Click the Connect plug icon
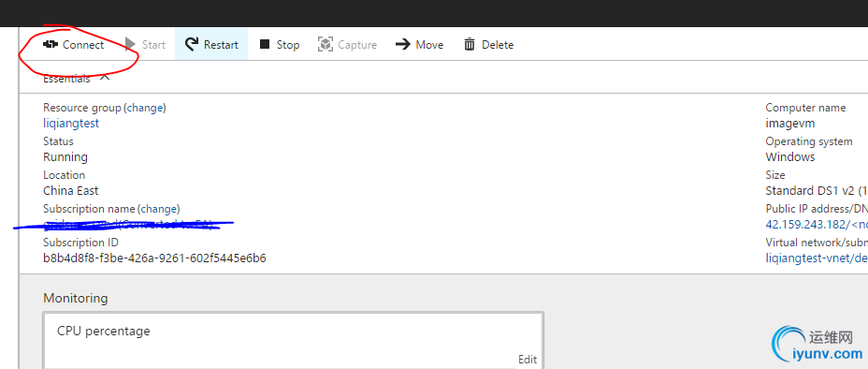 51,44
